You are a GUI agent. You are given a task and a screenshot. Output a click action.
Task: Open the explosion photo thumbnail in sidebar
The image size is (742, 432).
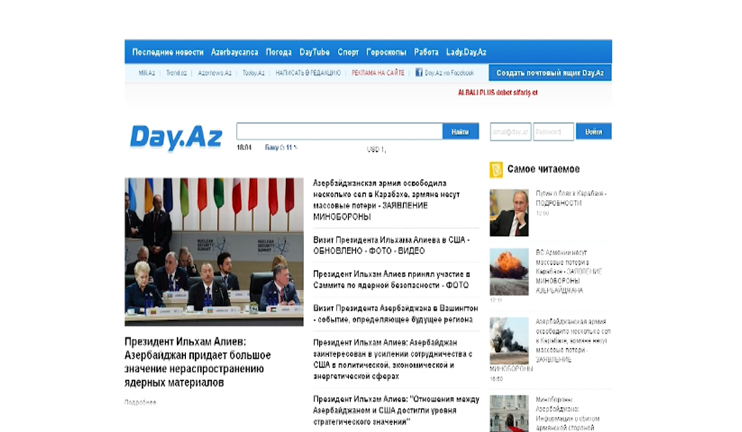point(508,272)
